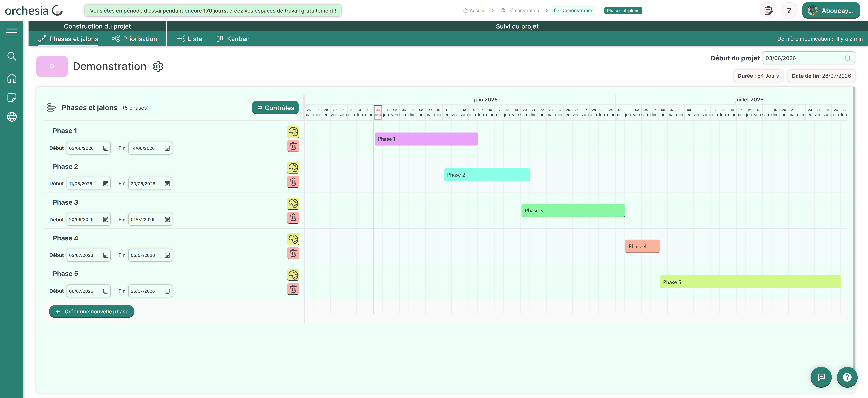Delete Phase 5 with trash icon
This screenshot has height=398, width=868.
tap(293, 289)
